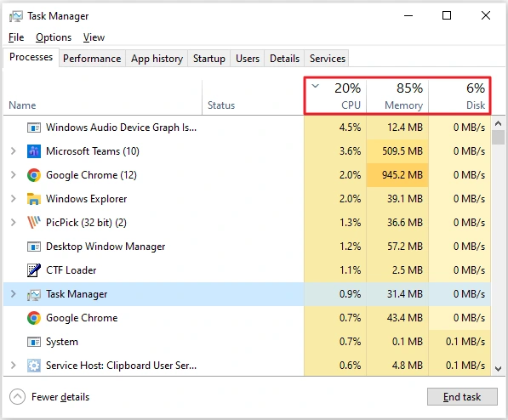
Task: Click the Desktop Window Manager icon
Action: pos(34,247)
